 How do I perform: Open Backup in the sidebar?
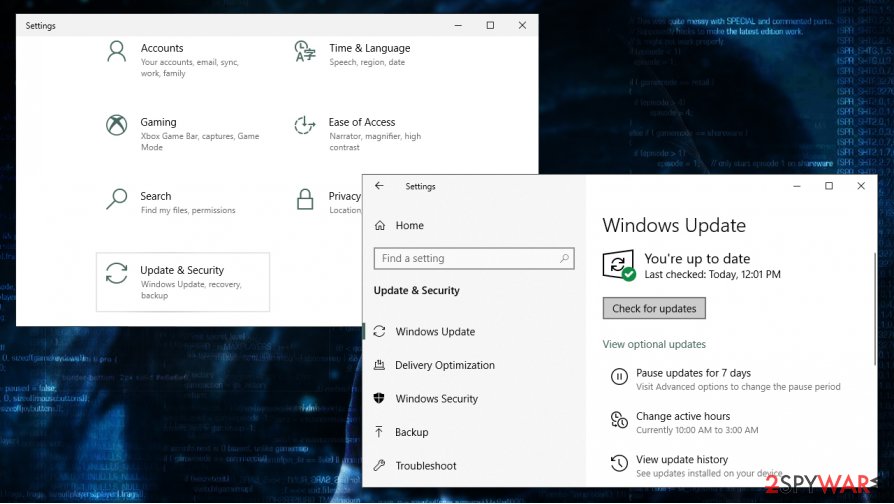click(412, 432)
